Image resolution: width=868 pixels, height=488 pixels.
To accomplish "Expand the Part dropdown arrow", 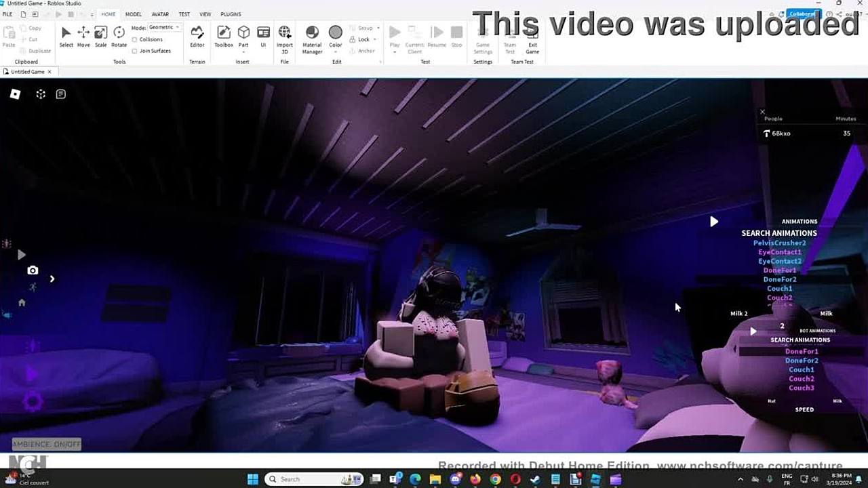I will click(243, 52).
